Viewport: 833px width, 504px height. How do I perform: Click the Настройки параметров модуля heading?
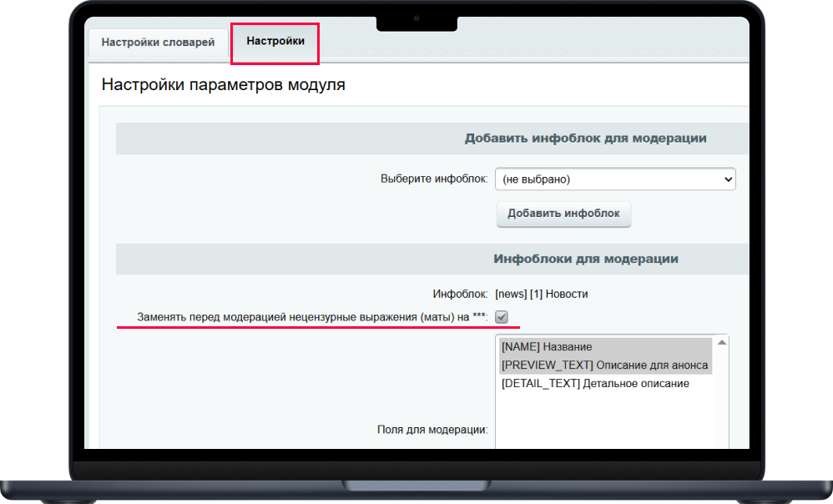pos(223,84)
